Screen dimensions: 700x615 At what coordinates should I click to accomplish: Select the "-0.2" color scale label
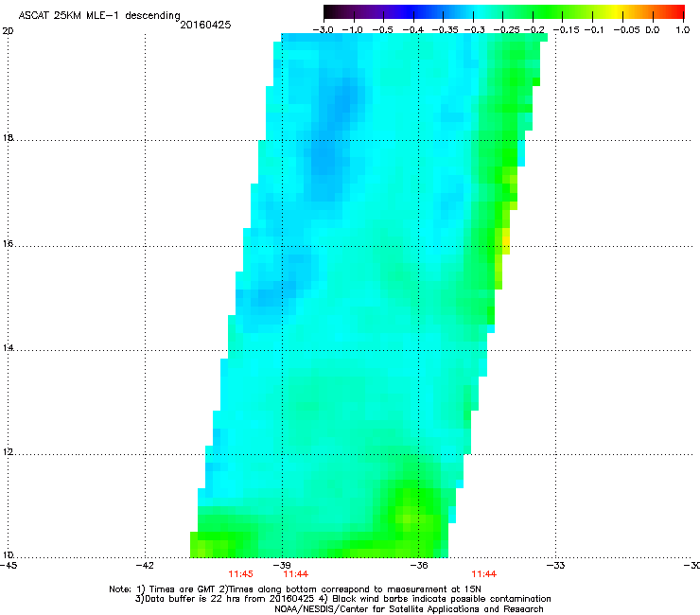pyautogui.click(x=534, y=30)
